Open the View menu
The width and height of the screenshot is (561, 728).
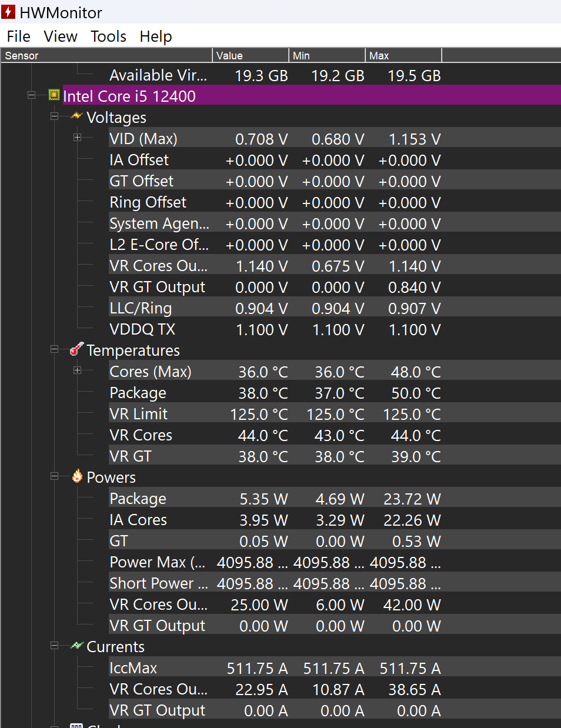pyautogui.click(x=61, y=36)
